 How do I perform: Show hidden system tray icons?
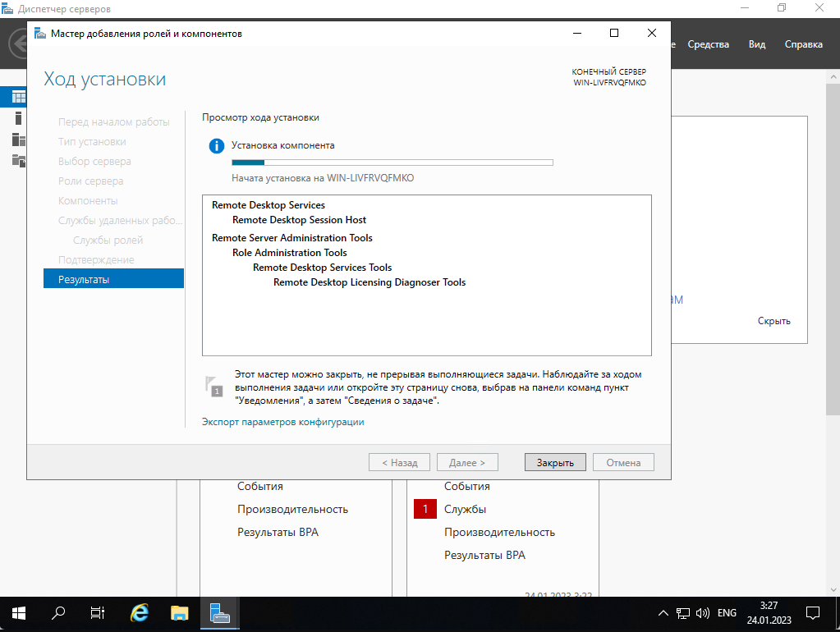tap(663, 613)
